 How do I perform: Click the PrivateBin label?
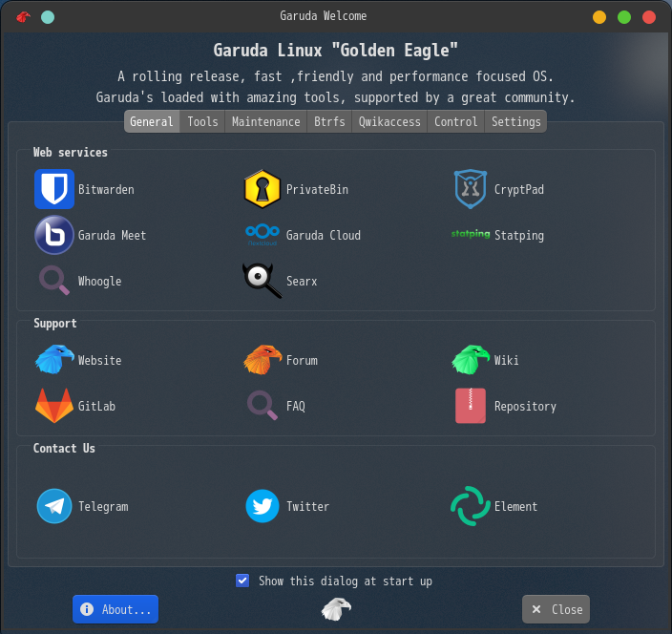[x=317, y=189]
